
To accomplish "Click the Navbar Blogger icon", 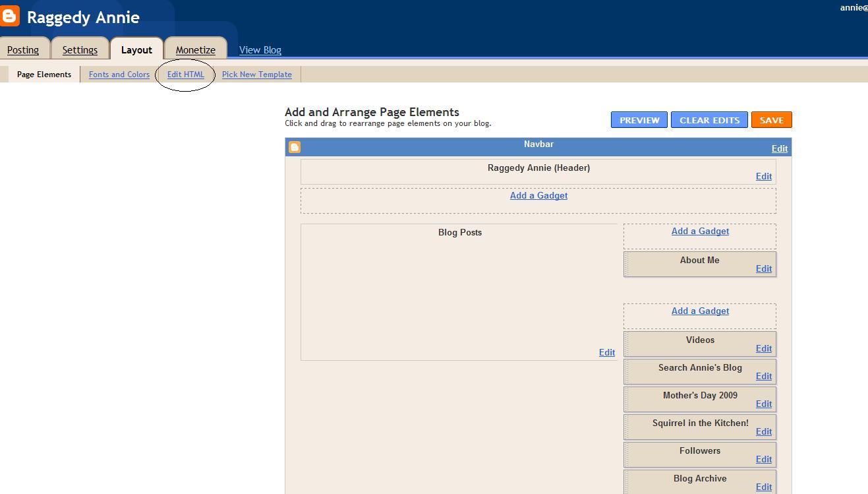I will point(295,147).
